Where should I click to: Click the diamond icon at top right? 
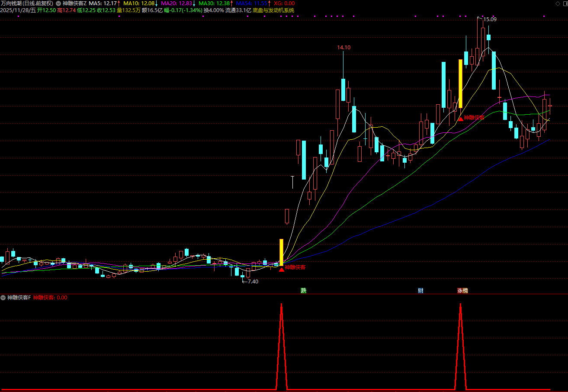click(x=557, y=3)
